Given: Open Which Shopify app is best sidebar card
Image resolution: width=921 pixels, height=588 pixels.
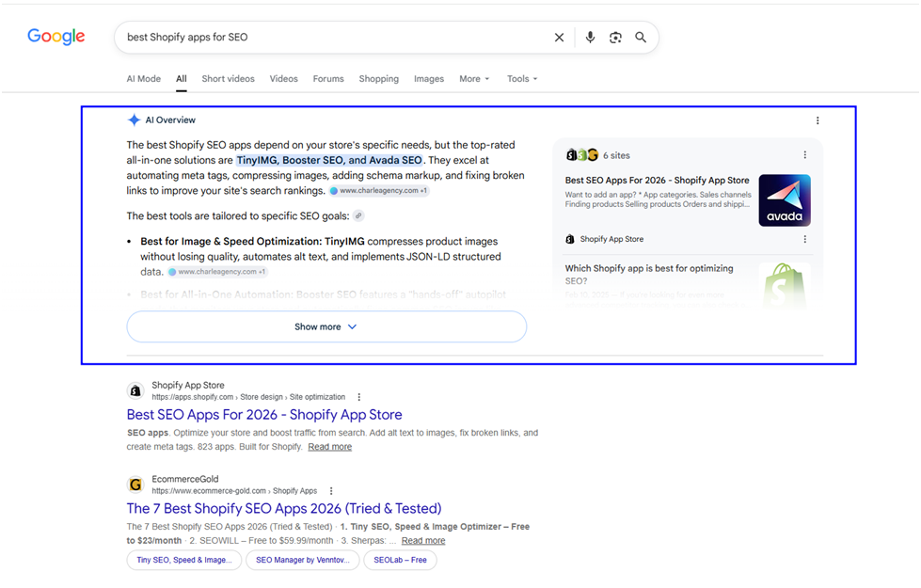Looking at the screenshot, I should click(649, 275).
